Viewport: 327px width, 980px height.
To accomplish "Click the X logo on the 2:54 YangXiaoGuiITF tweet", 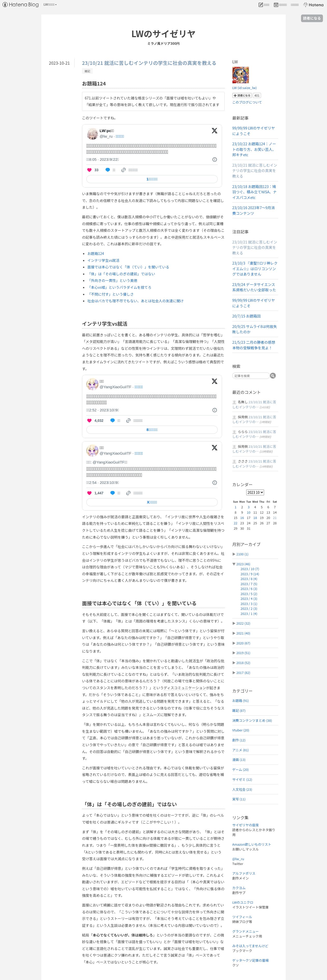I will 214,448.
